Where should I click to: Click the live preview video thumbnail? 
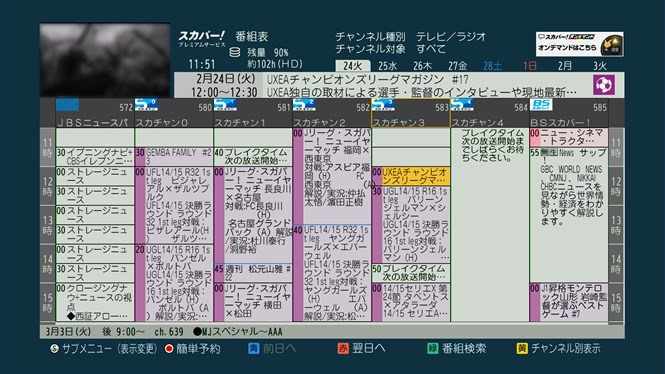(x=105, y=60)
